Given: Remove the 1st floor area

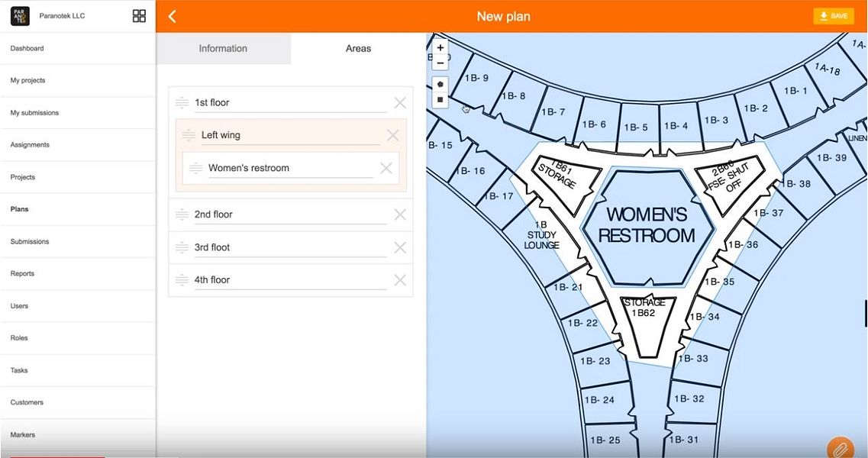Looking at the screenshot, I should pos(400,102).
